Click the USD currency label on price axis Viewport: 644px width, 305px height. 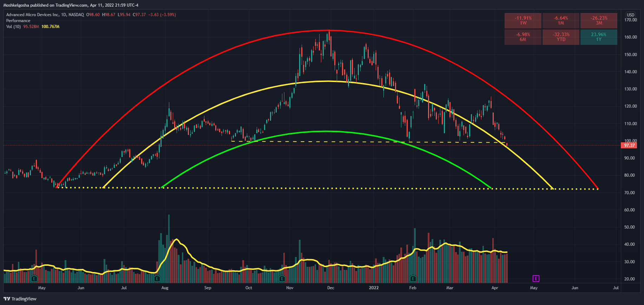click(x=631, y=15)
